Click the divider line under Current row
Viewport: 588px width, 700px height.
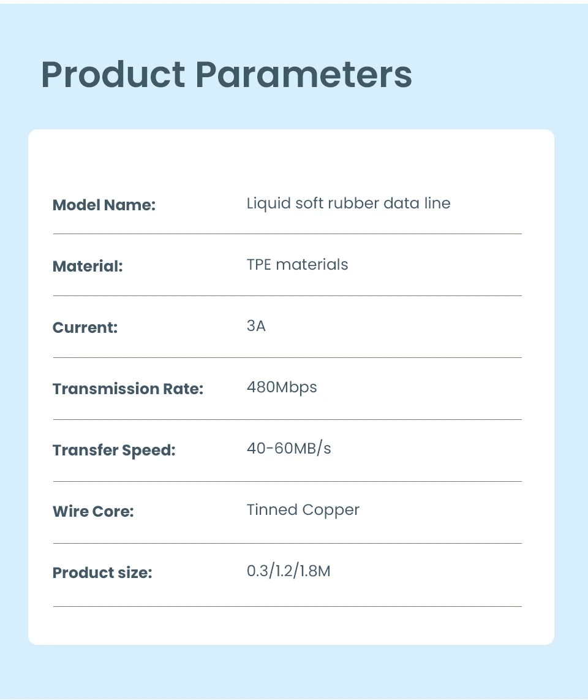287,357
